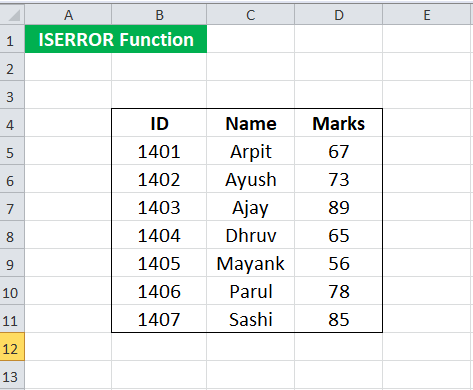The height and width of the screenshot is (390, 473).
Task: Select row 4 header
Action: coord(12,123)
